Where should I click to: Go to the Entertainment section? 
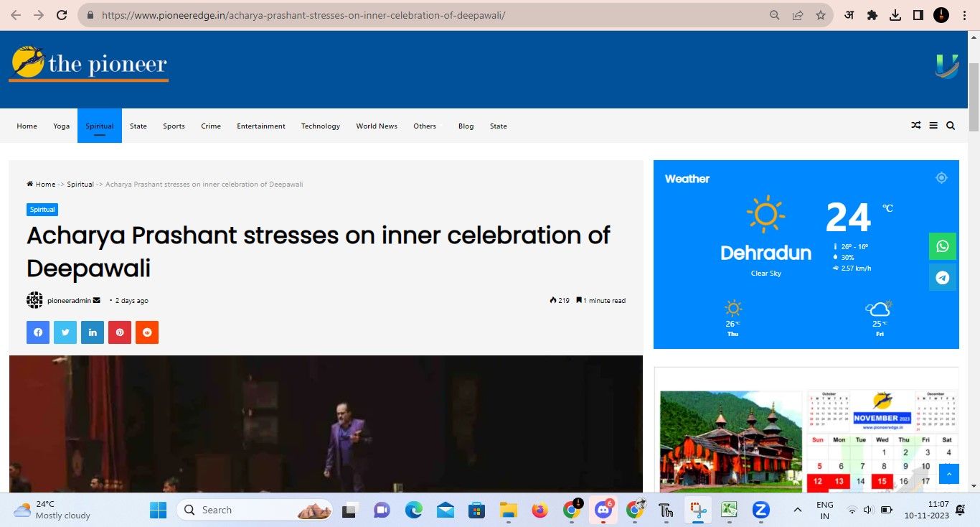261,126
